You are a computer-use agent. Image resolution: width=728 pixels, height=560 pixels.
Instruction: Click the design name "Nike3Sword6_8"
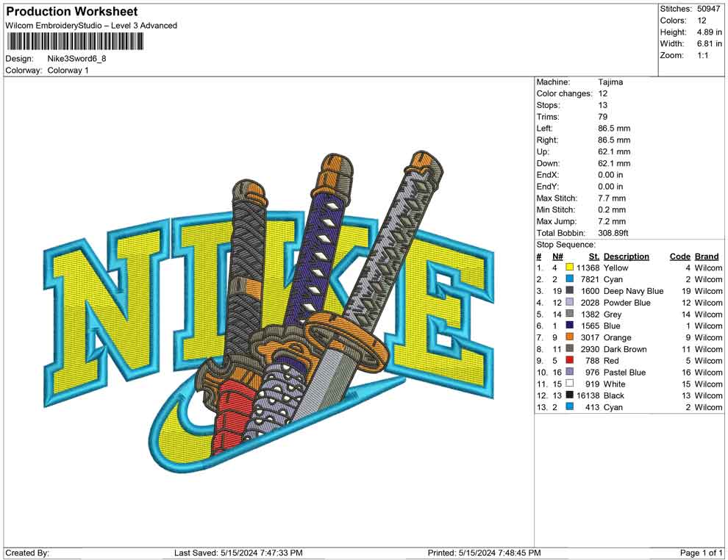click(76, 59)
